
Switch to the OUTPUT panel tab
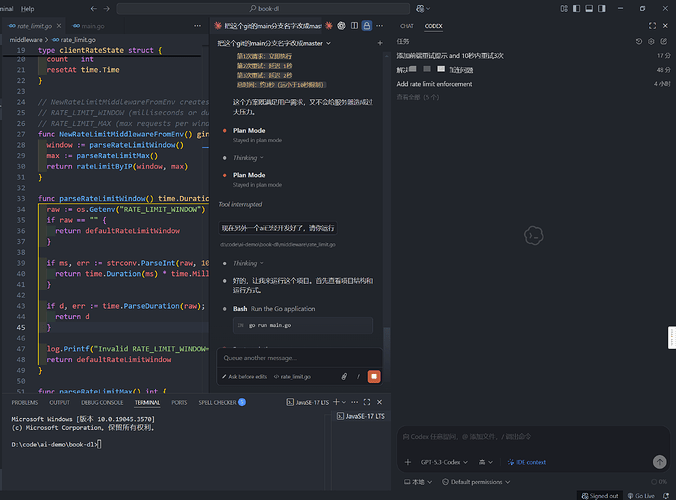pos(59,403)
